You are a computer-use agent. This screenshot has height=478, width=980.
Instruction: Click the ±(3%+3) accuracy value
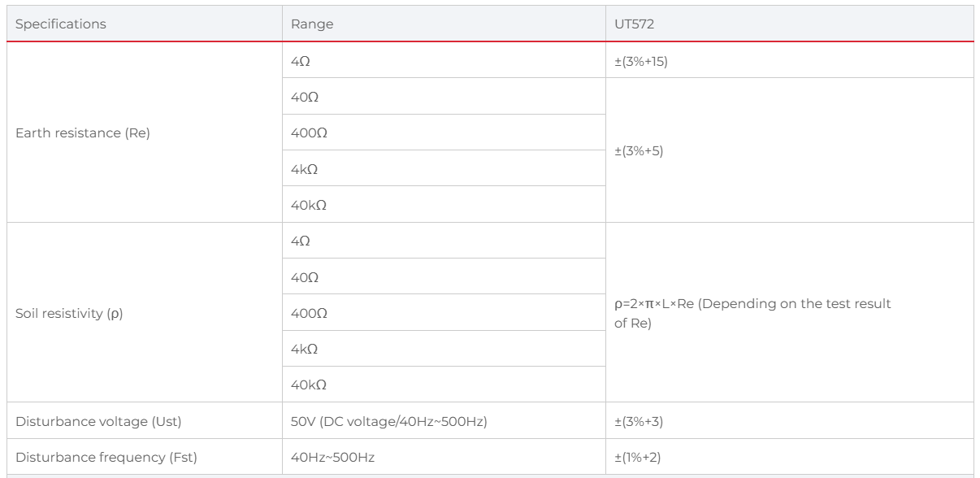click(x=640, y=420)
